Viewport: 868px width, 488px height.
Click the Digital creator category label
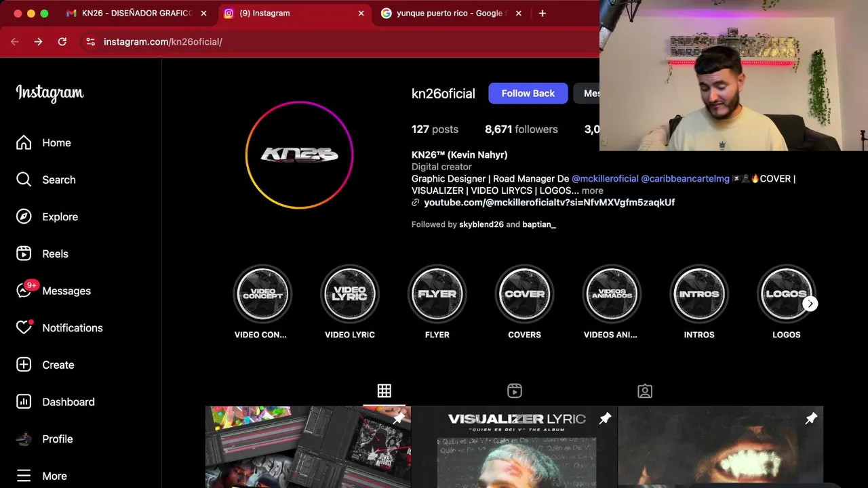441,167
